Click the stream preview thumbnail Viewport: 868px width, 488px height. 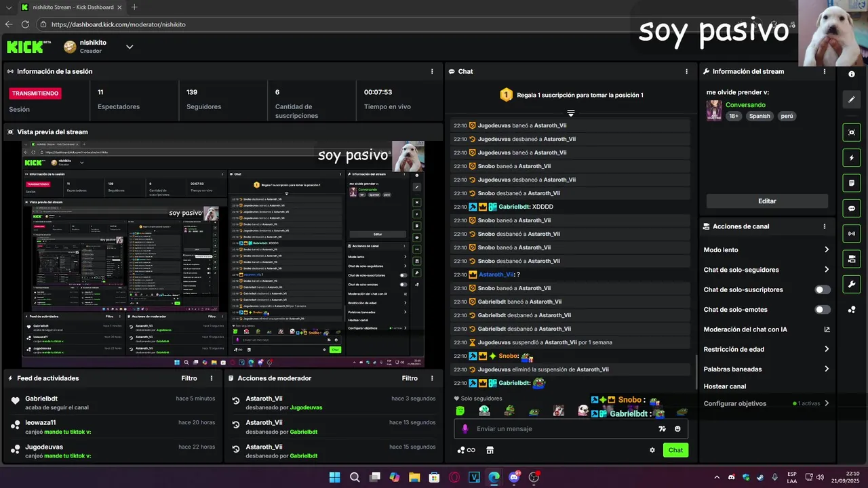pyautogui.click(x=222, y=254)
